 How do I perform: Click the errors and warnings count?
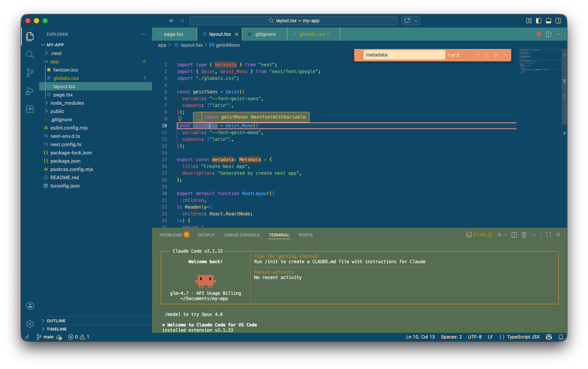pyautogui.click(x=79, y=337)
